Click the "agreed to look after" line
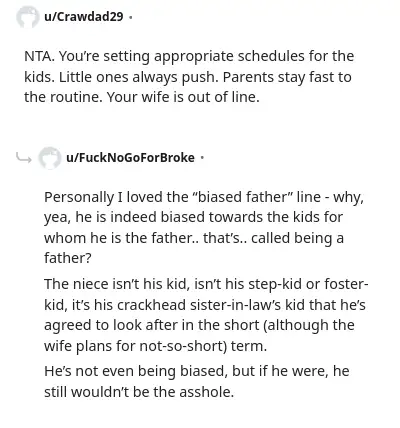This screenshot has width=400, height=428. [x=199, y=325]
